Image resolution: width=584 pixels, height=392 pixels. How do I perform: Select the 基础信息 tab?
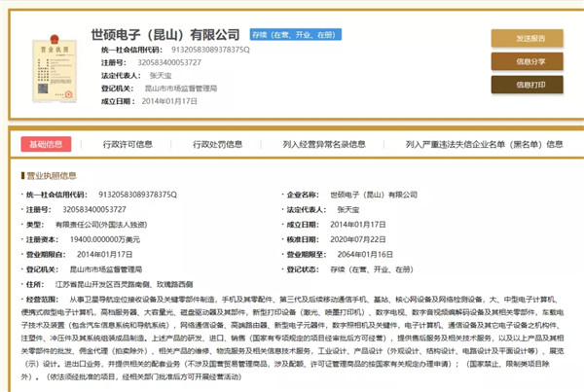click(46, 144)
